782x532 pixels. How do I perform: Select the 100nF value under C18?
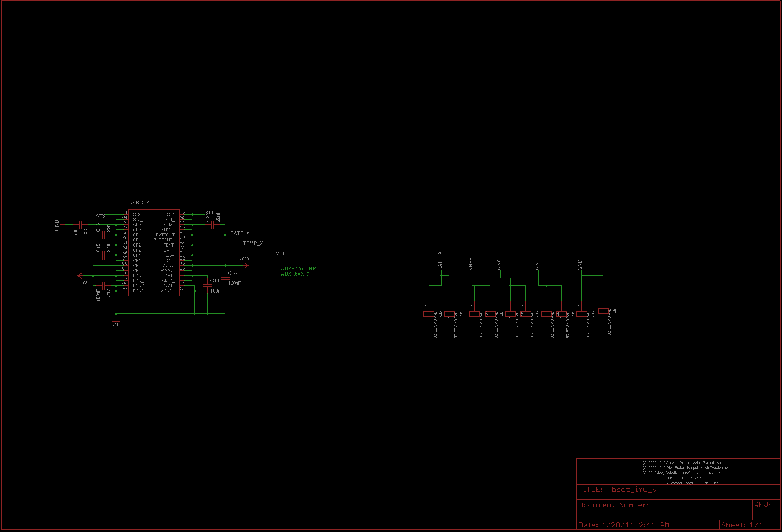pos(234,283)
